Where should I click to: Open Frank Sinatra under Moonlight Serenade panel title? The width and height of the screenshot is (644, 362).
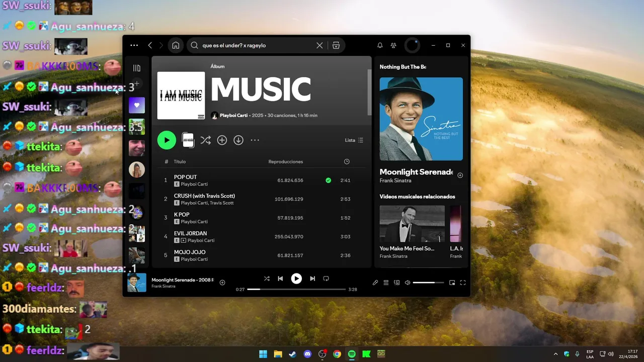click(395, 180)
